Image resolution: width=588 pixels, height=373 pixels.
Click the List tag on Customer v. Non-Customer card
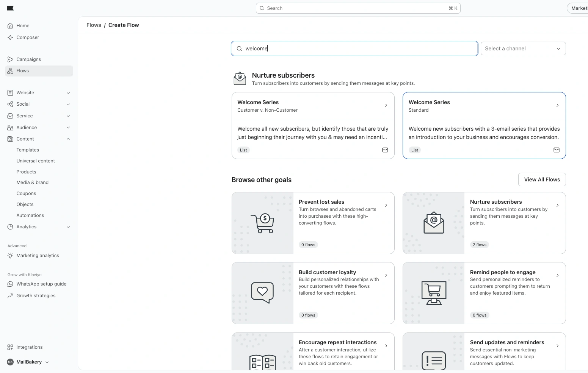pos(243,150)
